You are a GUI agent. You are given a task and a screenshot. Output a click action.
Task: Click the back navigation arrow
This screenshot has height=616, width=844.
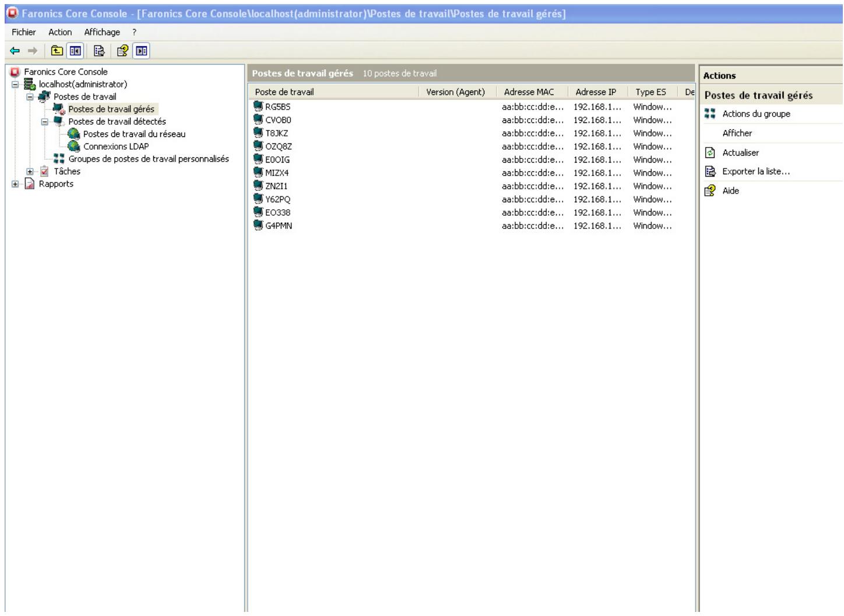[14, 51]
